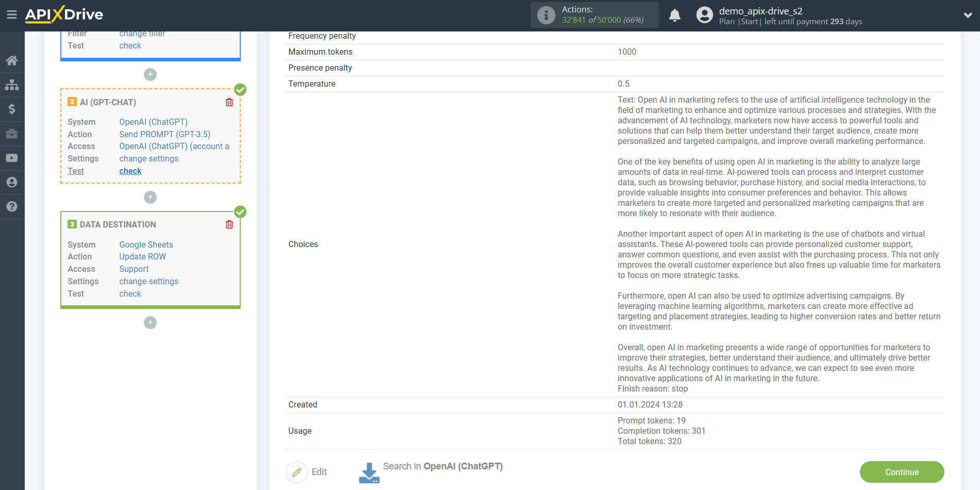980x490 pixels.
Task: Click the account avatar icon
Action: click(x=704, y=15)
